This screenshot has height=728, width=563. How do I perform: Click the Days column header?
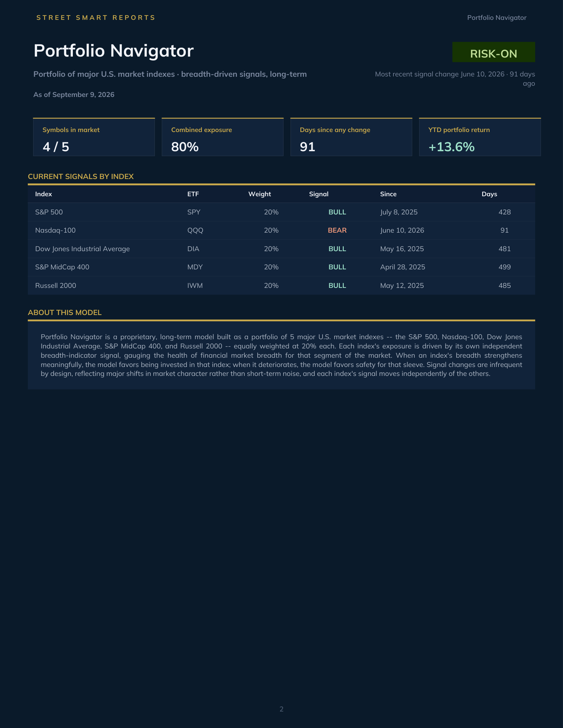click(x=489, y=194)
